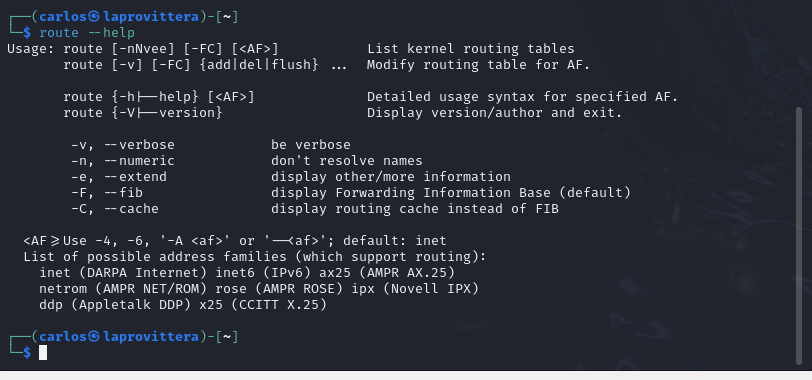Click the '--fib' option text

[123, 193]
